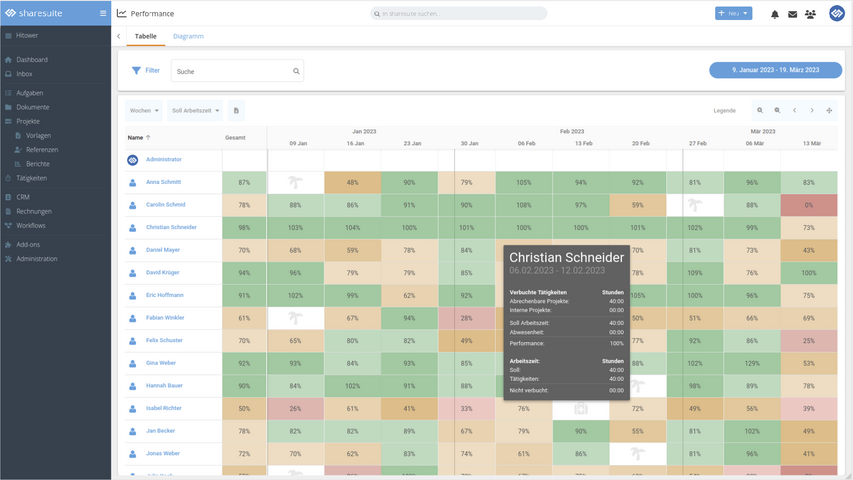Screen dimensions: 853x480
Task: Toggle the sidebar with the hamburger icon
Action: (x=102, y=13)
